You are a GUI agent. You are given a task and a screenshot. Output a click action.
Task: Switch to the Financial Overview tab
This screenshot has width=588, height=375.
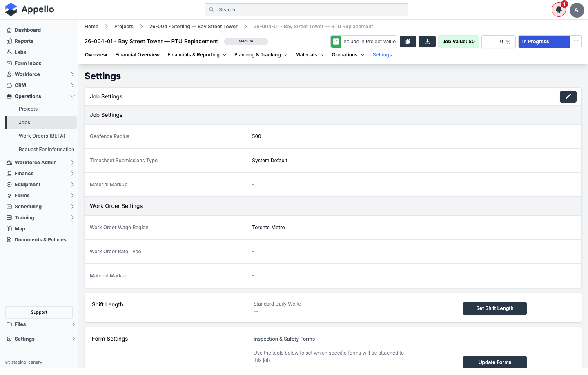[137, 55]
